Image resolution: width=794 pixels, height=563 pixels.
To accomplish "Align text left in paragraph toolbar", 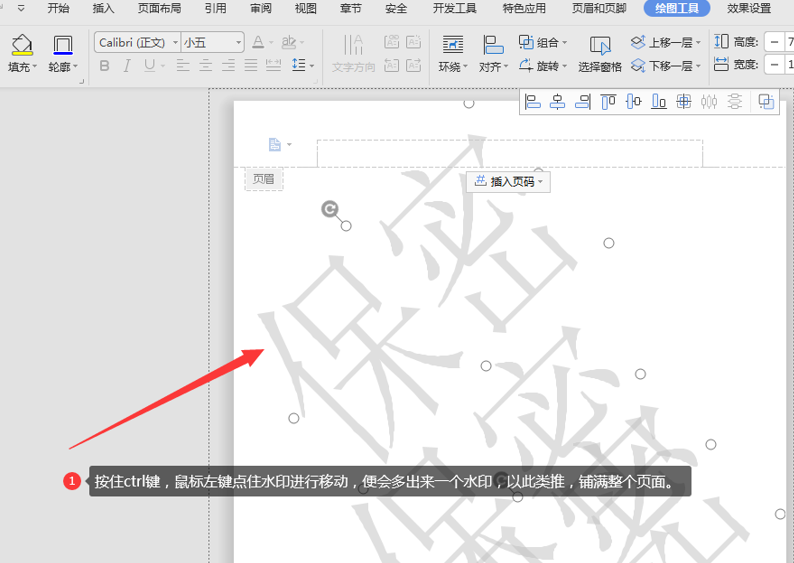I will [x=183, y=65].
